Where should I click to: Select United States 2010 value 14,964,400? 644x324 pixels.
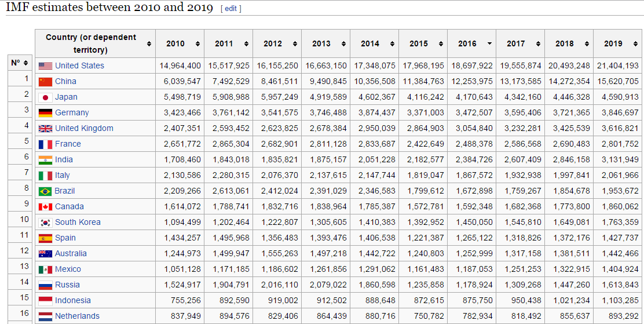tap(180, 66)
